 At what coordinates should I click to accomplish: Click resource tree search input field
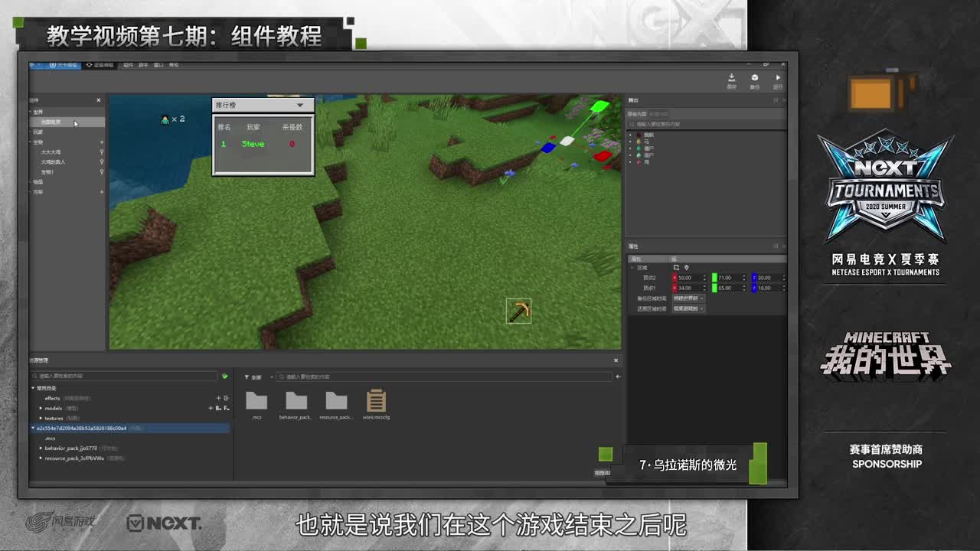[x=126, y=376]
